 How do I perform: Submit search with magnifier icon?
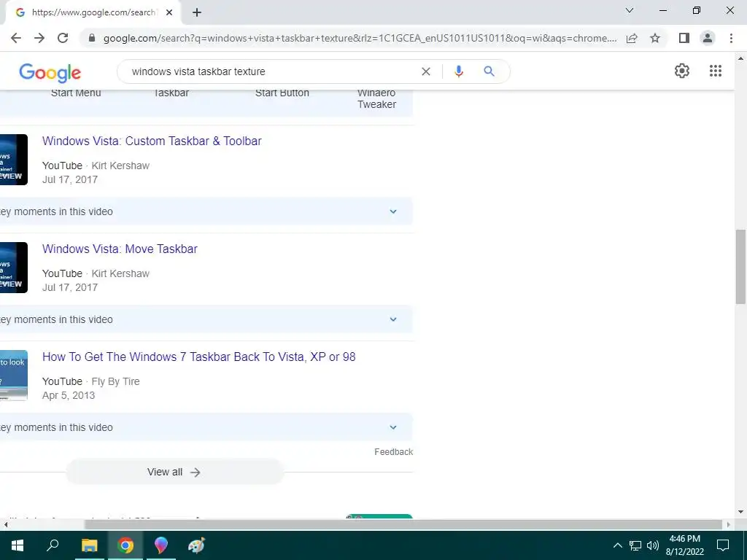tap(489, 71)
